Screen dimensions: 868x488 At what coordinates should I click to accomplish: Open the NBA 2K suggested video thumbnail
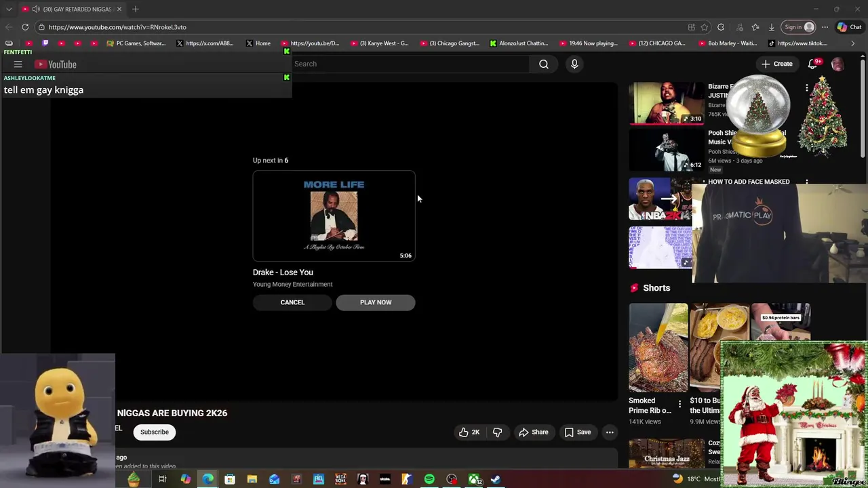[660, 199]
